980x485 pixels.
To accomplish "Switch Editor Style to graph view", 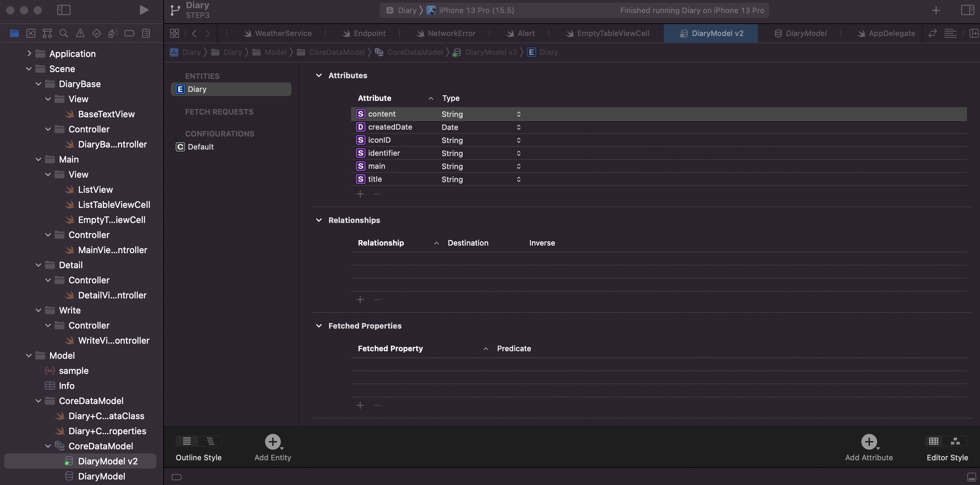I will [955, 441].
